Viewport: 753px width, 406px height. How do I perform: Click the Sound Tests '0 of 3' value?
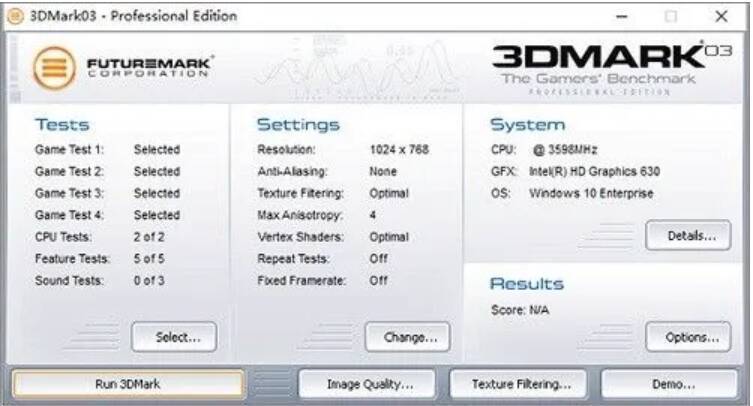pos(149,280)
